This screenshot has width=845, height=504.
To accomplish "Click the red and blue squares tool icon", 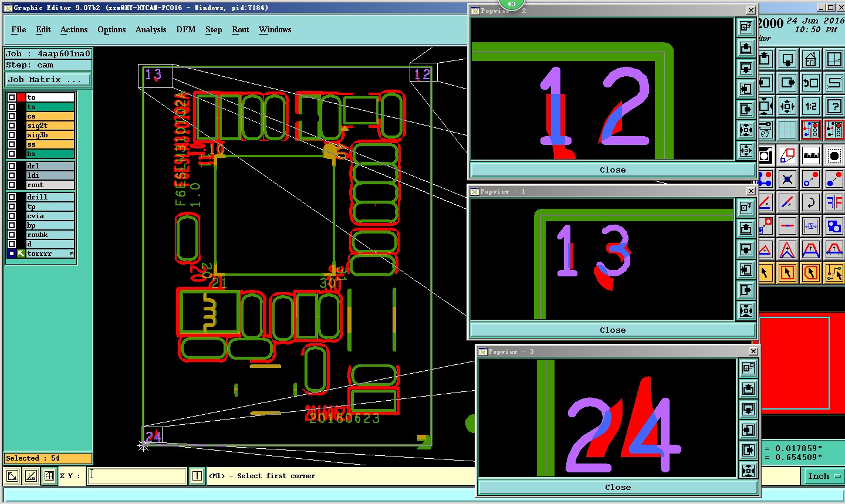I will click(787, 155).
